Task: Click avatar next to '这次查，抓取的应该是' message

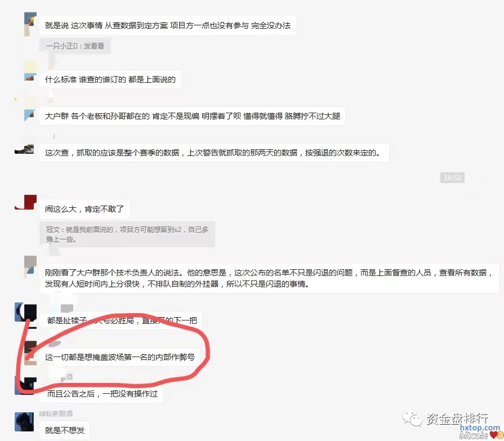Action: pos(24,149)
